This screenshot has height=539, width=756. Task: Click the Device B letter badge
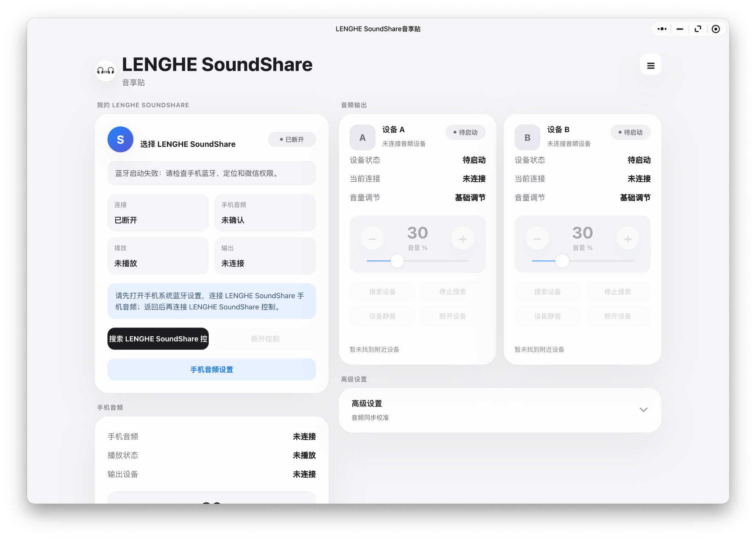527,137
